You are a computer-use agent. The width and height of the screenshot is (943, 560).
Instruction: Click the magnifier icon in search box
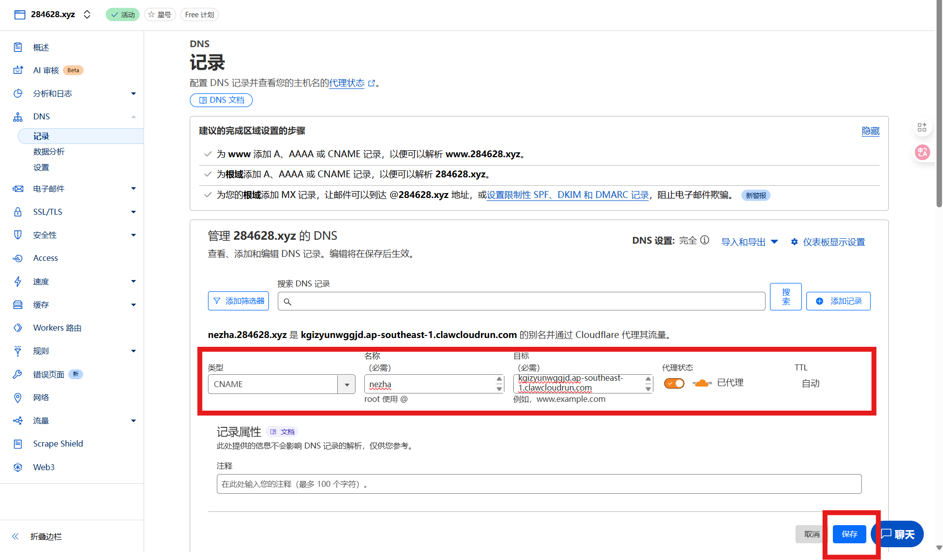click(x=288, y=302)
